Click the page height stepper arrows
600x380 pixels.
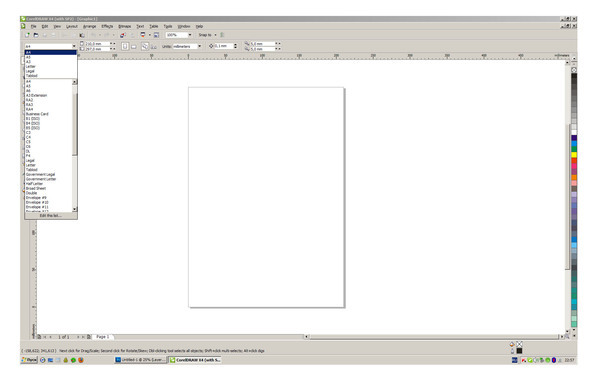[112, 49]
